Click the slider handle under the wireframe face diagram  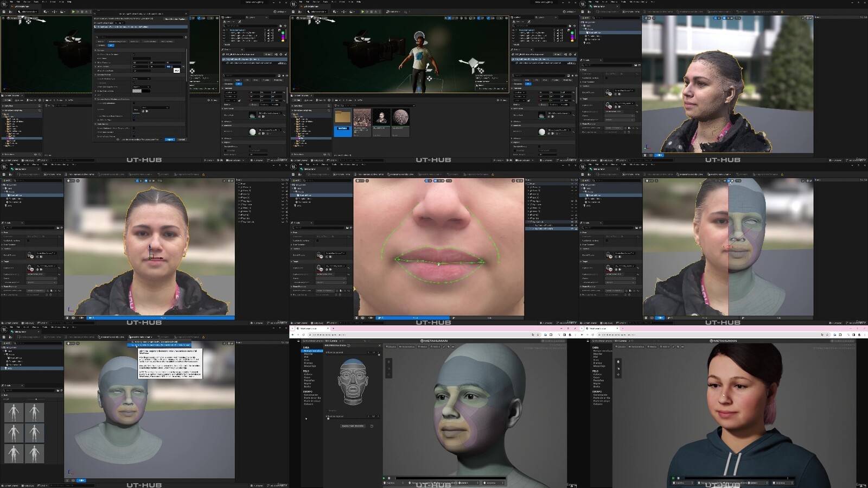point(328,419)
